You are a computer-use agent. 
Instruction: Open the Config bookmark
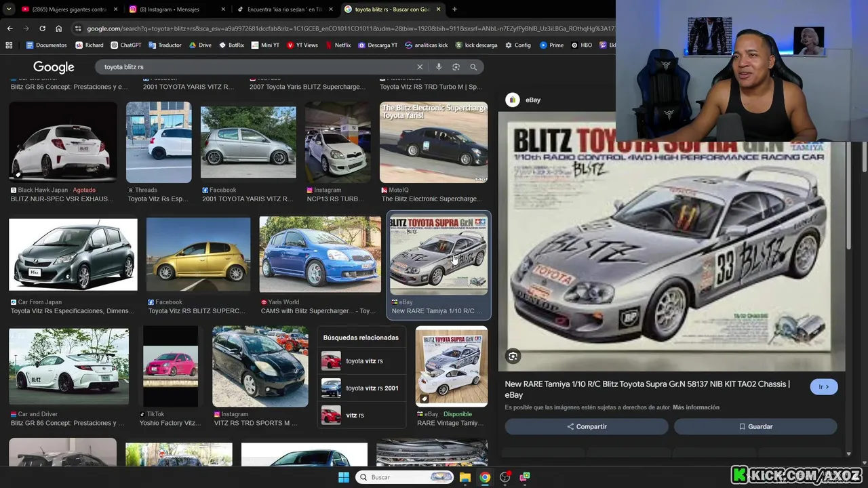pos(517,45)
